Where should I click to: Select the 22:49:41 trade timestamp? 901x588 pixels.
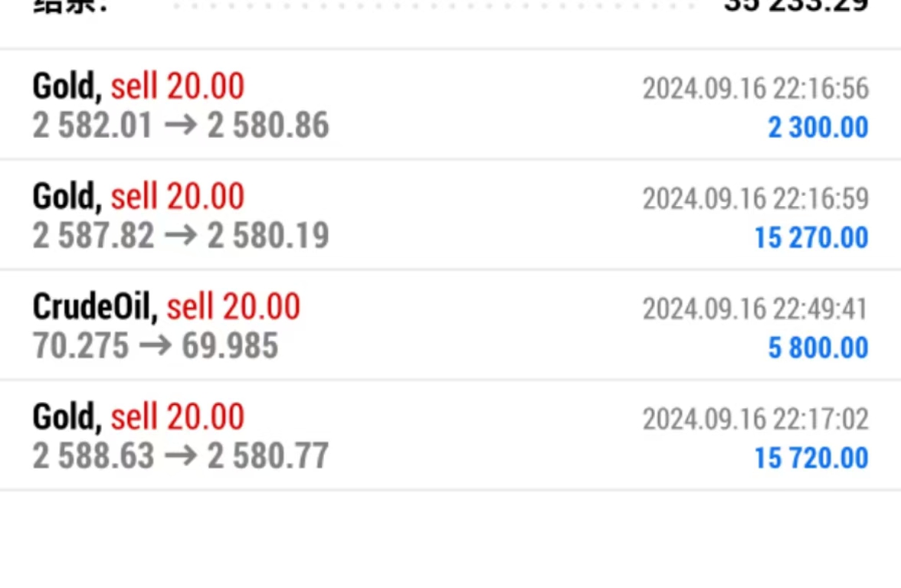coord(755,309)
